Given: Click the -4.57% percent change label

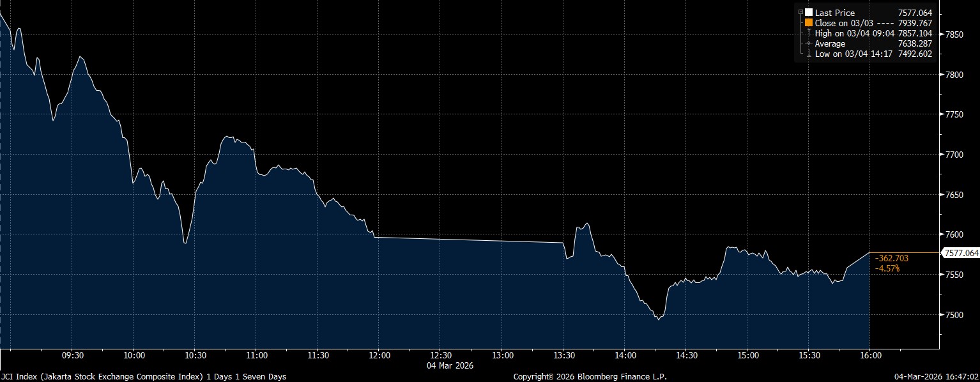Looking at the screenshot, I should [887, 268].
